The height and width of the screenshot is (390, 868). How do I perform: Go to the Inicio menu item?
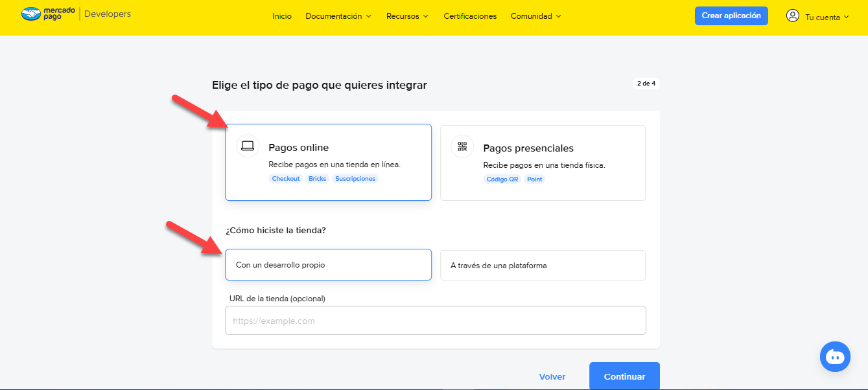point(282,16)
